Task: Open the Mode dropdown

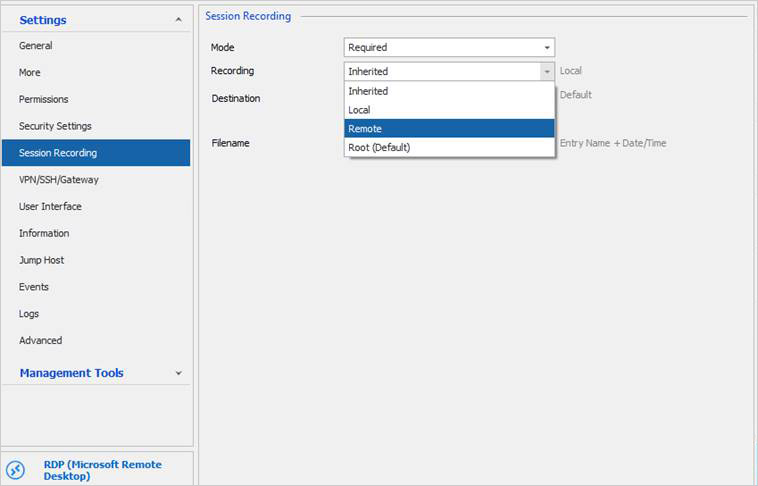Action: [x=547, y=47]
